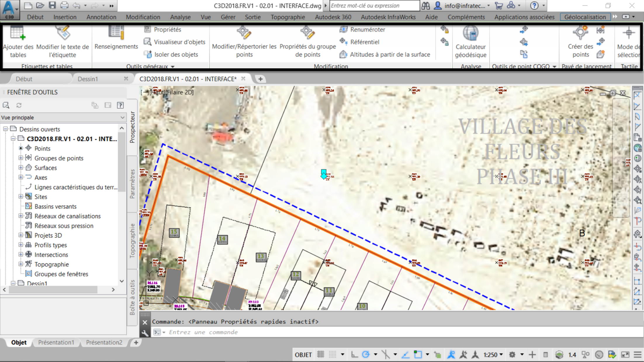Choose Altitudes à partir de la surface

click(x=385, y=54)
